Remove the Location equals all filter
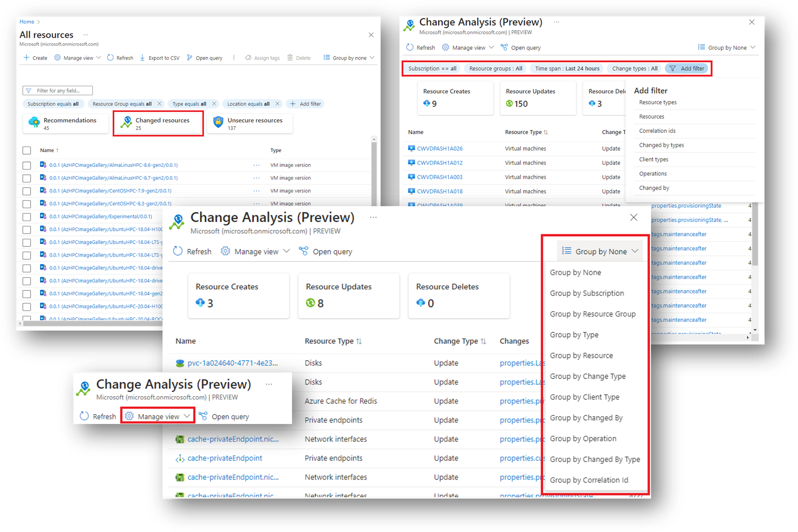The image size is (798, 532). 277,104
